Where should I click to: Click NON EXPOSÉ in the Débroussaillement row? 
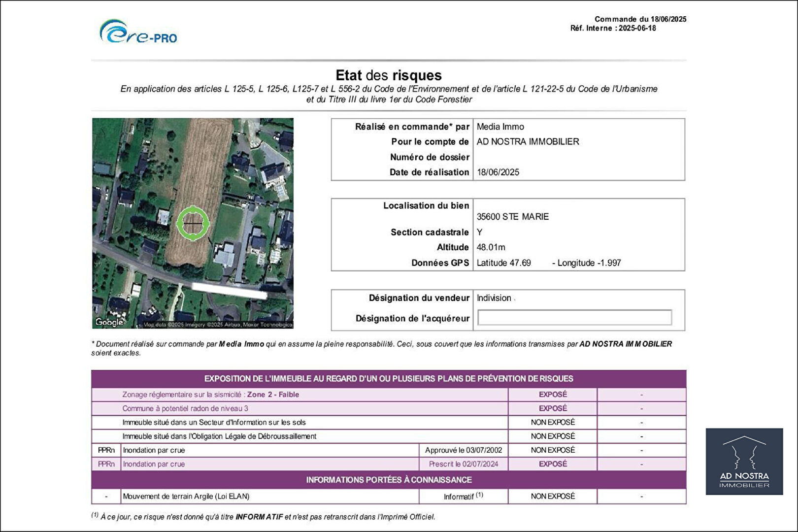click(553, 436)
